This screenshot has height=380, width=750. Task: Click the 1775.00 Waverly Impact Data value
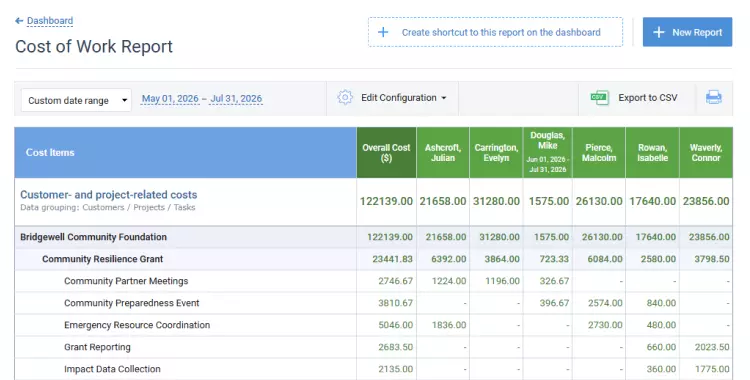[712, 369]
